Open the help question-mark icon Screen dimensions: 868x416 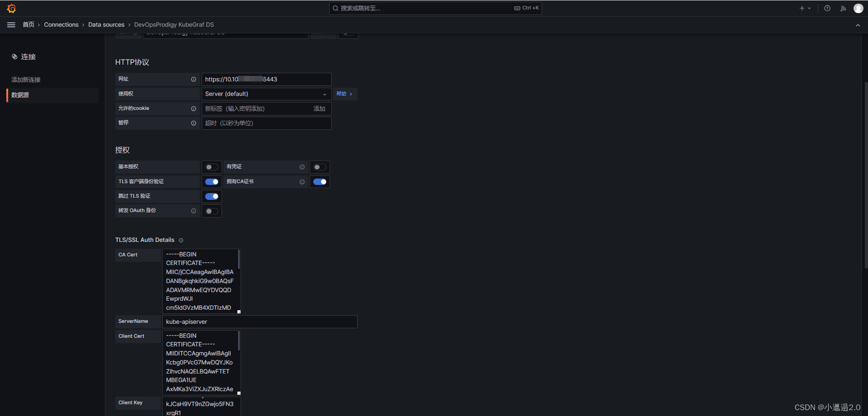(x=827, y=8)
